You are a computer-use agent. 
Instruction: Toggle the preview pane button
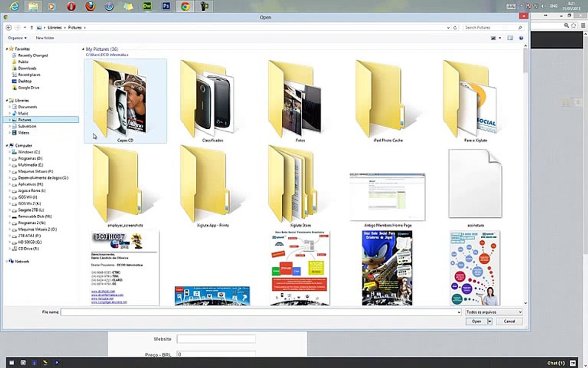click(x=510, y=38)
